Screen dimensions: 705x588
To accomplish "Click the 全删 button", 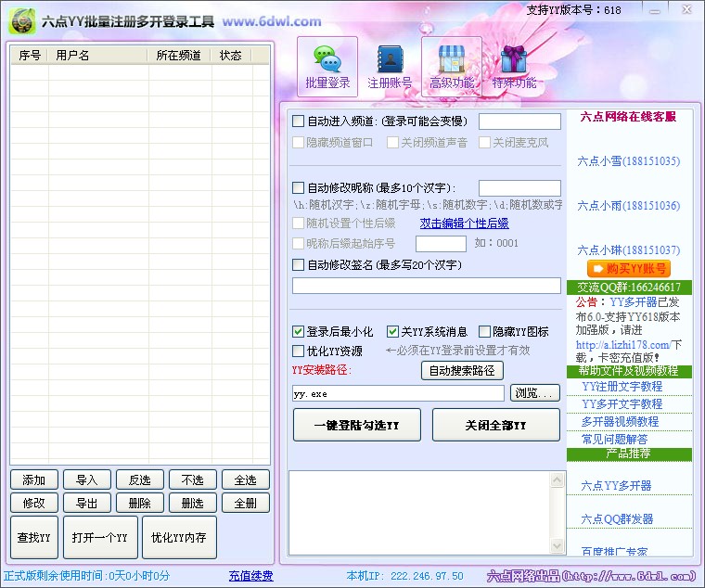I will (246, 503).
